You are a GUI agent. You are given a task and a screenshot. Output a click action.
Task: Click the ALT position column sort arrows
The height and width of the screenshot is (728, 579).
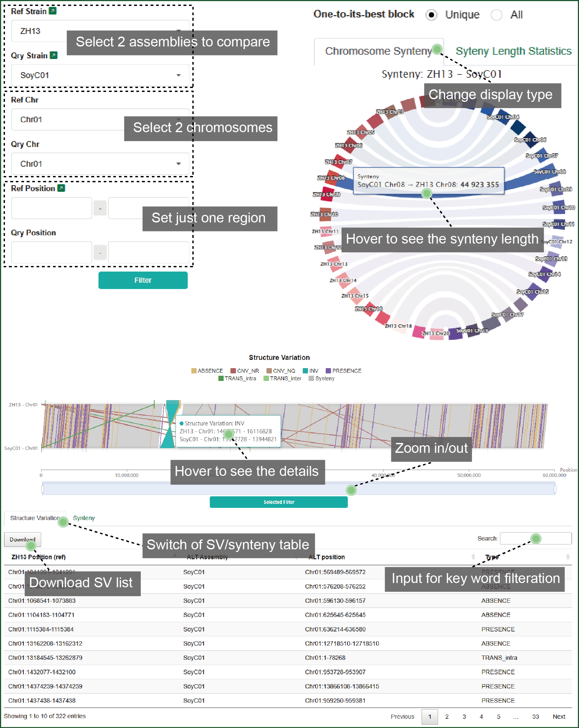tap(473, 557)
